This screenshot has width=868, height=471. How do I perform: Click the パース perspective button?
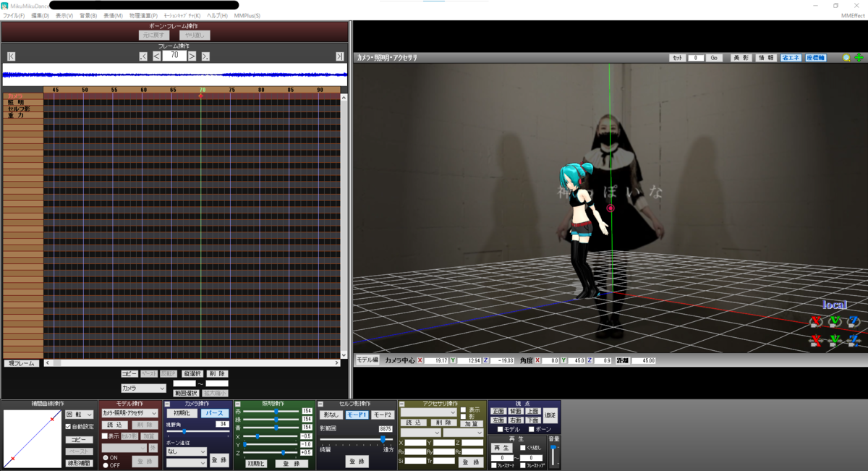pyautogui.click(x=215, y=413)
